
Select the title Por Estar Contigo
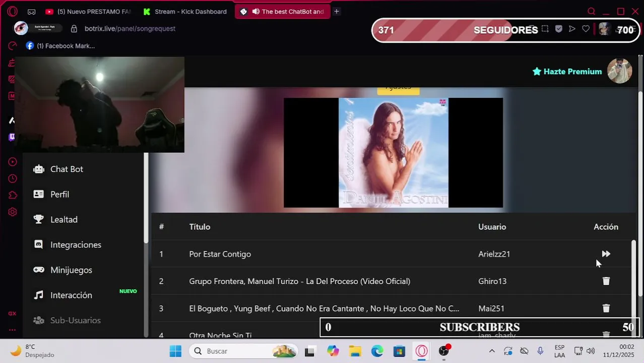(220, 254)
